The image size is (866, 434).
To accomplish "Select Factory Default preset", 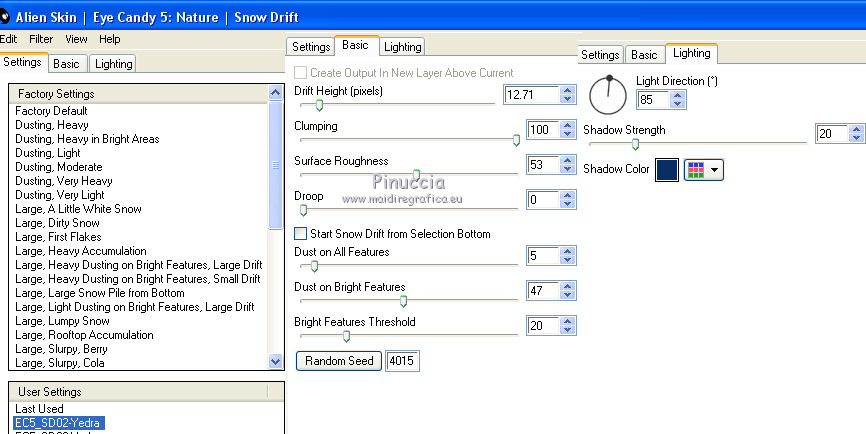I will pyautogui.click(x=51, y=111).
